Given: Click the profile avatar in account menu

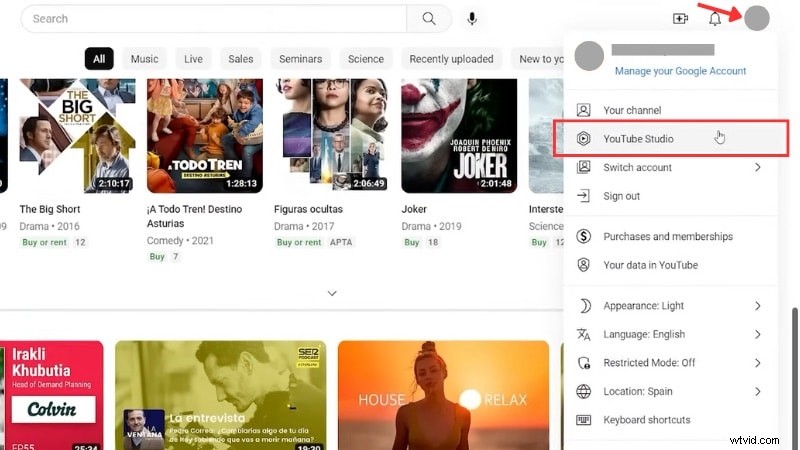Looking at the screenshot, I should click(x=589, y=56).
